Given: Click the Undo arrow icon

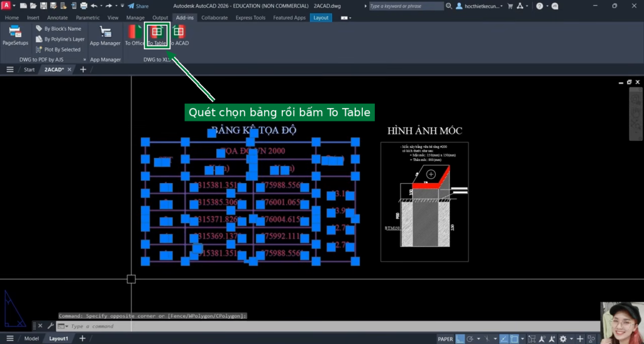Looking at the screenshot, I should click(x=94, y=6).
